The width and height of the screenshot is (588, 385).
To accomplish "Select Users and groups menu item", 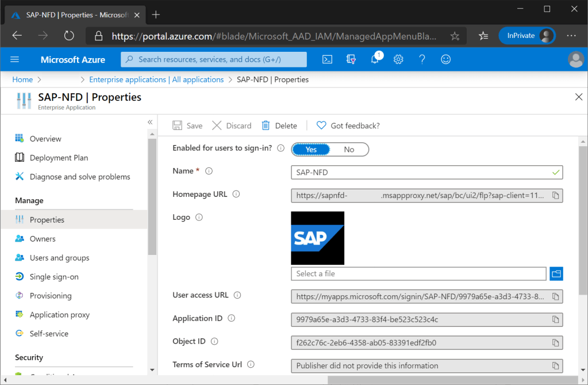I will pos(59,258).
